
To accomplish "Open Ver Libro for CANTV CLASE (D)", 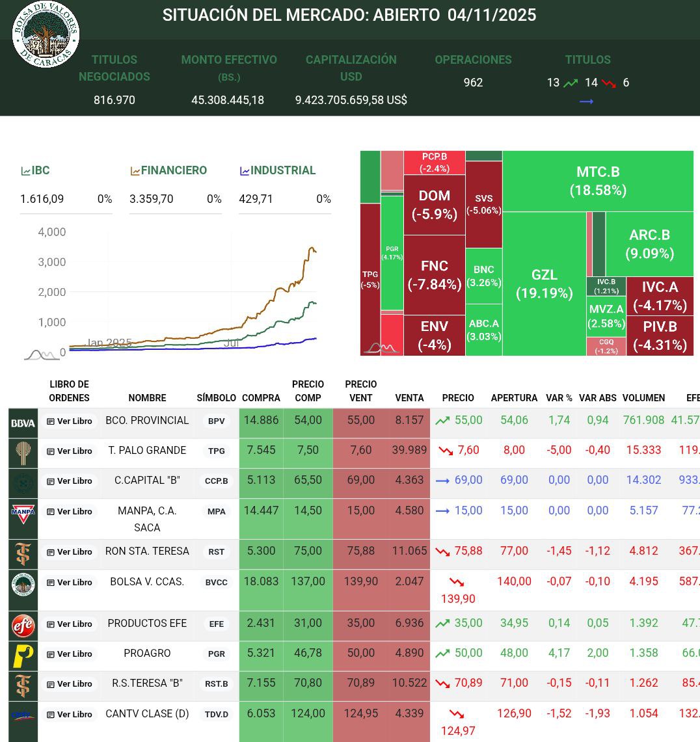I will [70, 715].
